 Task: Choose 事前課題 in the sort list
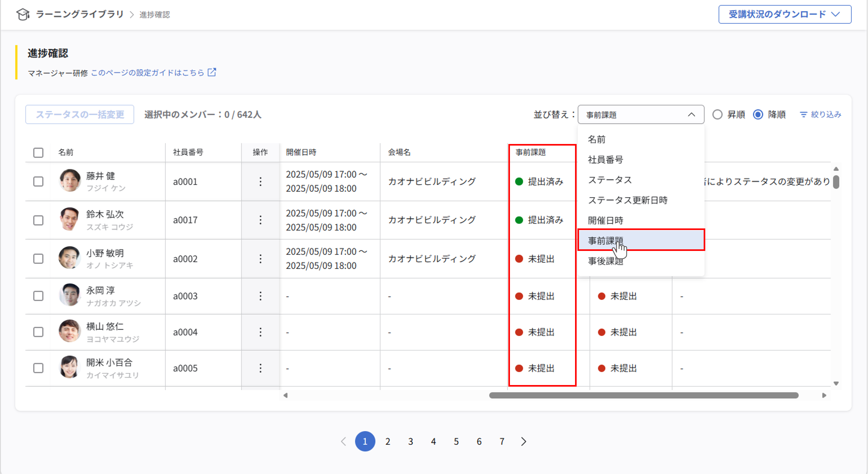(x=641, y=240)
